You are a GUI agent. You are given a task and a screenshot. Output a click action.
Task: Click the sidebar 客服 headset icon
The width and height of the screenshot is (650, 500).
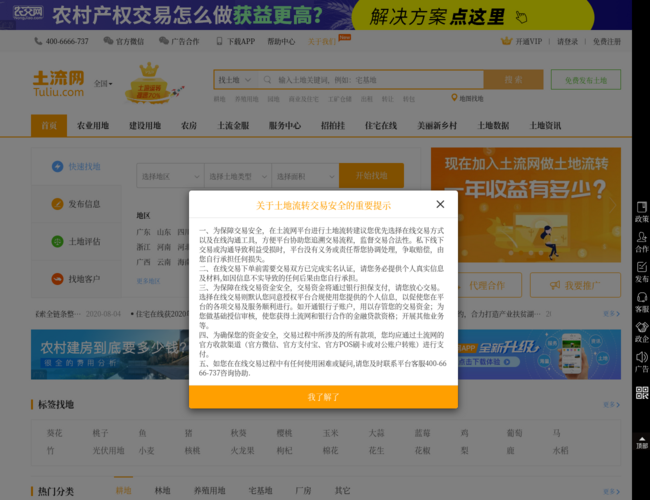coord(642,297)
